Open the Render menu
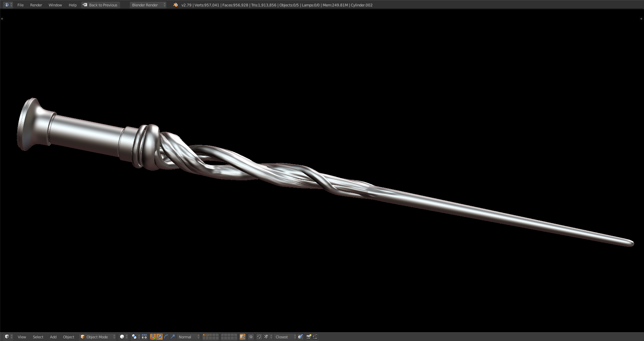This screenshot has height=341, width=644. coord(36,5)
